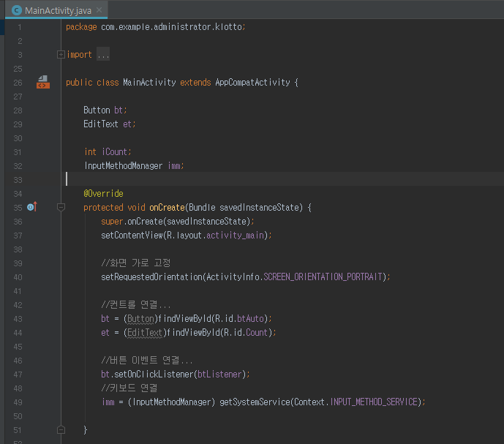Click the savedInstanceState parameter on line 35
This screenshot has width=504, height=444.
click(x=259, y=208)
